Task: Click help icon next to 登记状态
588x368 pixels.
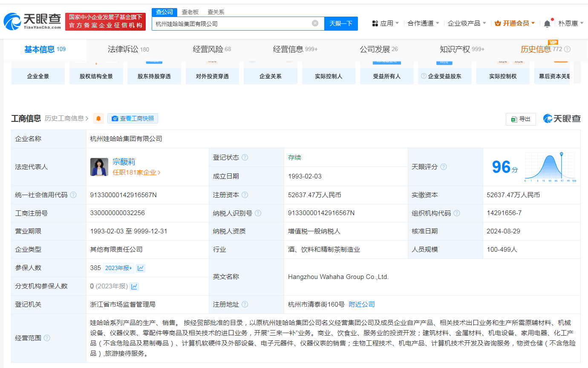Action: [x=245, y=157]
